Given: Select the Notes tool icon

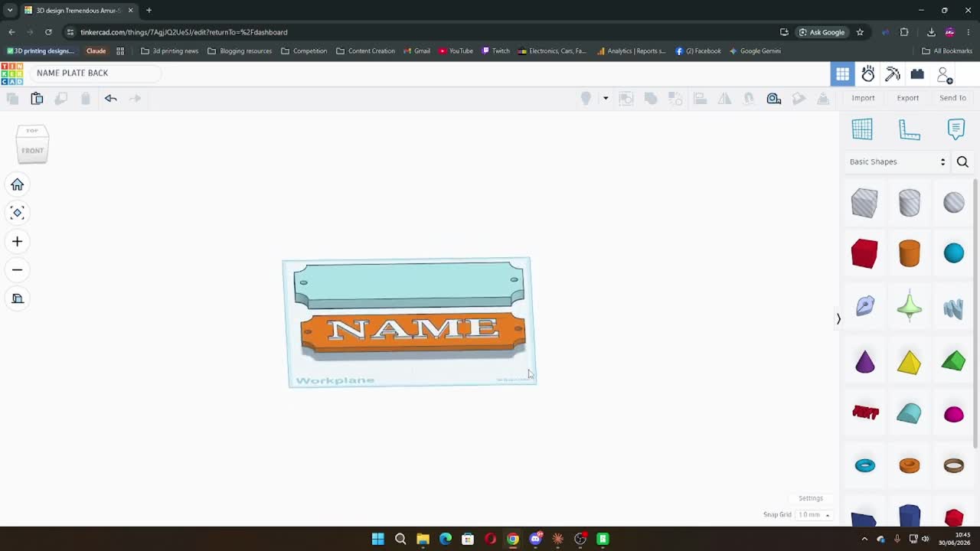Looking at the screenshot, I should (x=956, y=129).
